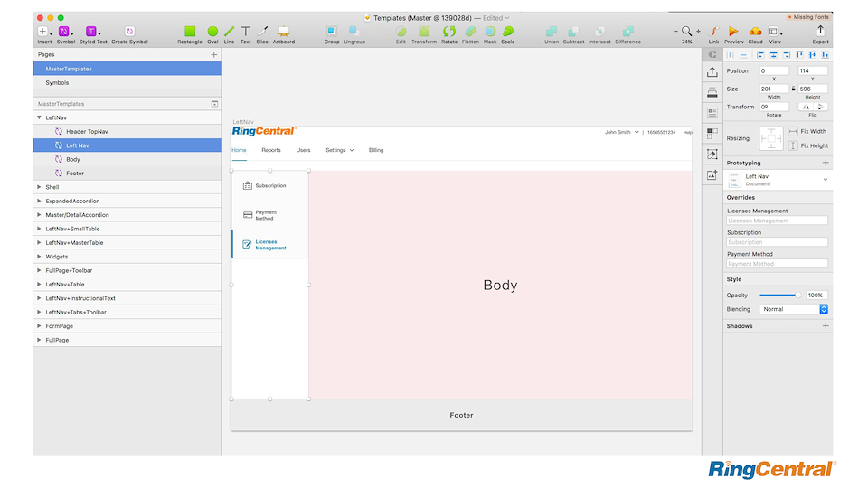
Task: Open the Blending mode dropdown
Action: coord(795,309)
